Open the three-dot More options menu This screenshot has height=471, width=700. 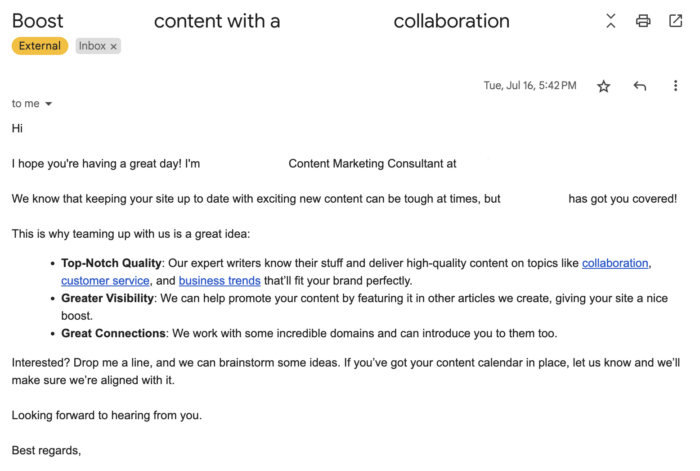[x=675, y=86]
